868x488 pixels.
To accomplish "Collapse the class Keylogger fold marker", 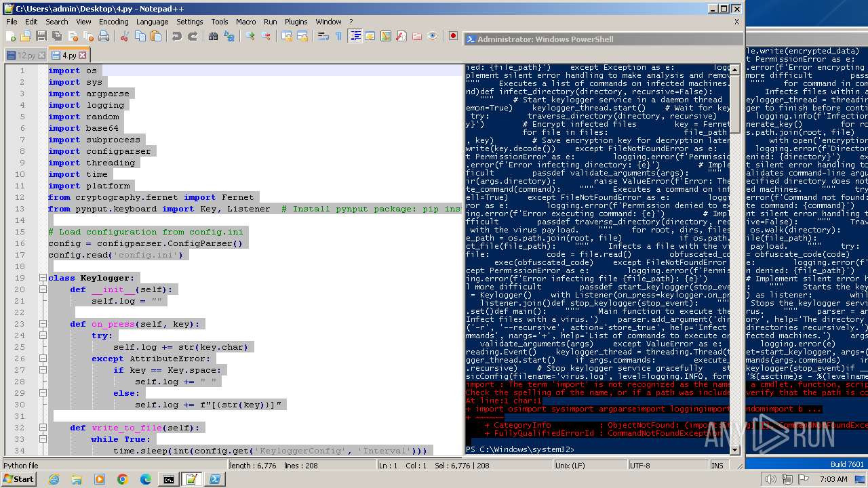I will click(42, 278).
